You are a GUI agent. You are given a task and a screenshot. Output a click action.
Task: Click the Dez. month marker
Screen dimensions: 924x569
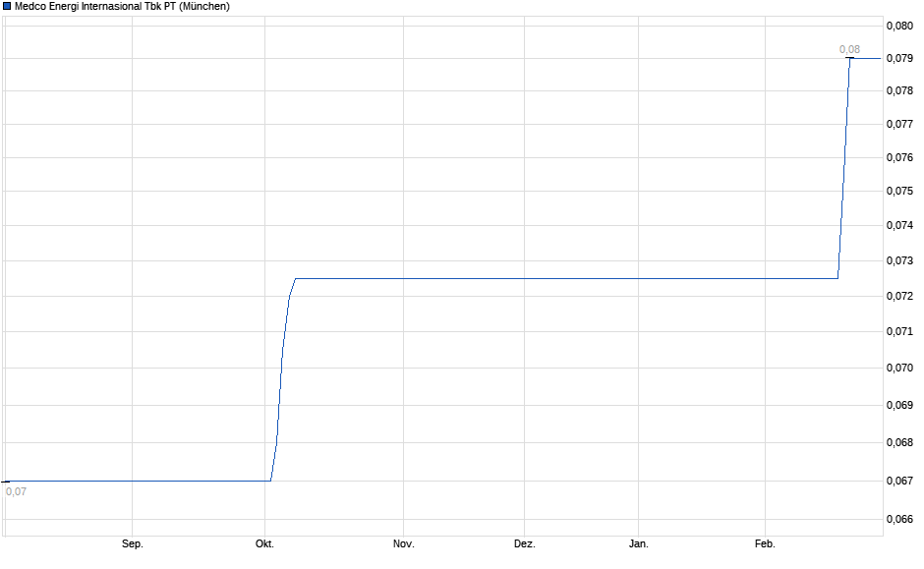(x=524, y=541)
